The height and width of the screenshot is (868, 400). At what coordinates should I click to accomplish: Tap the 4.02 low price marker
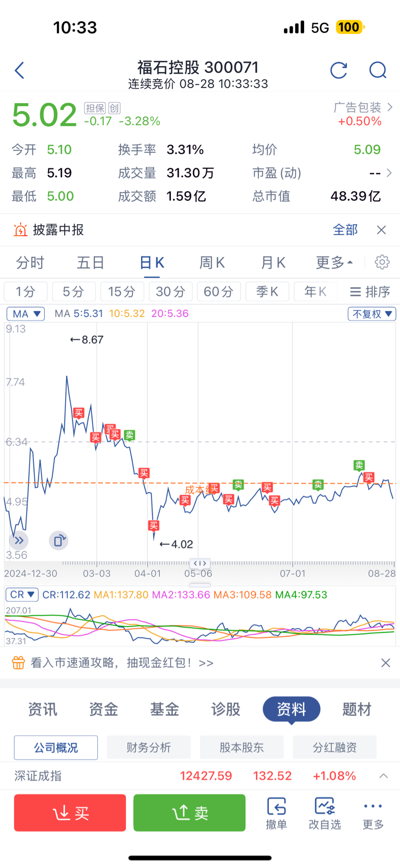coord(176,544)
